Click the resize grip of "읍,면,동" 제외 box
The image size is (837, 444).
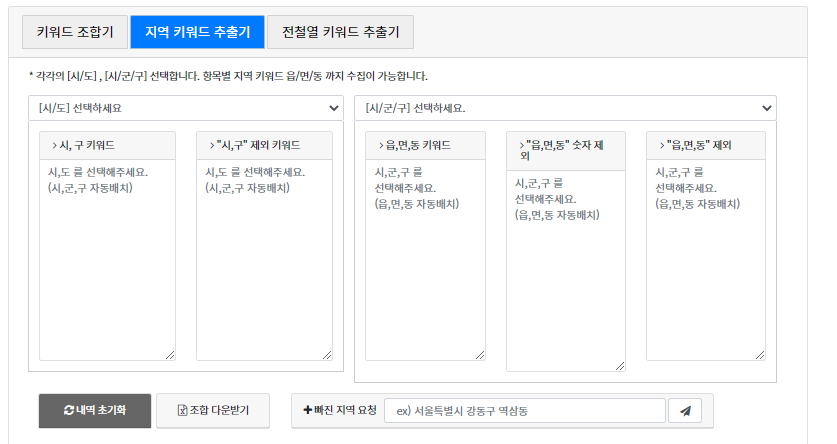click(760, 355)
